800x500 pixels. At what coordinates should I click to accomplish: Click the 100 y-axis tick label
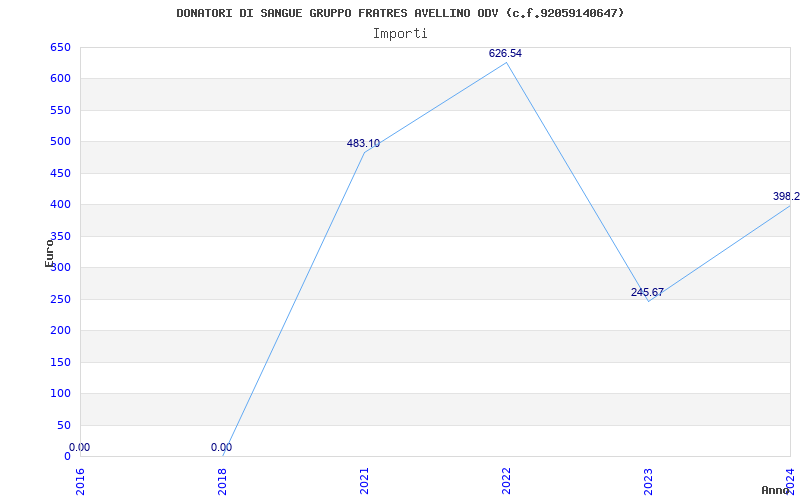pos(60,394)
